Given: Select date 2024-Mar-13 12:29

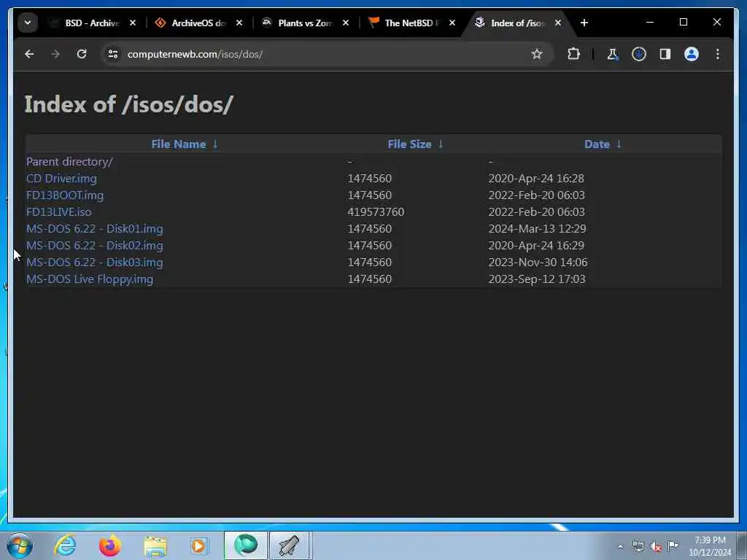Looking at the screenshot, I should (537, 228).
